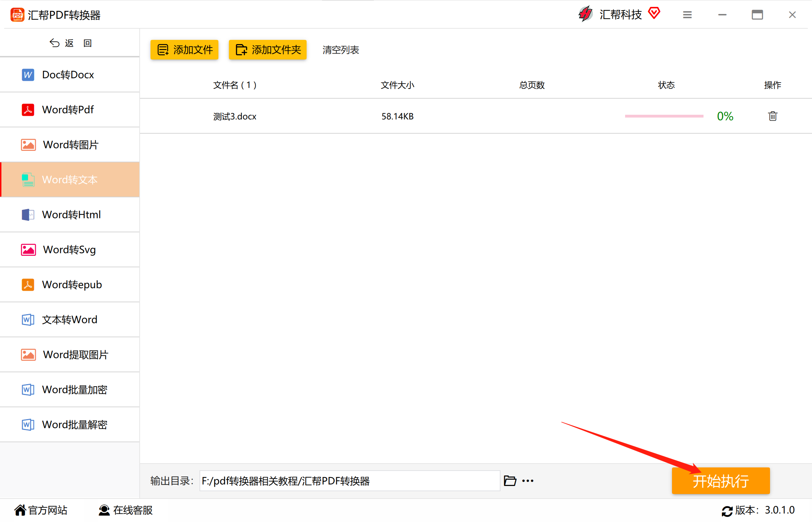Click the 58.14KB file size cell

(x=398, y=117)
